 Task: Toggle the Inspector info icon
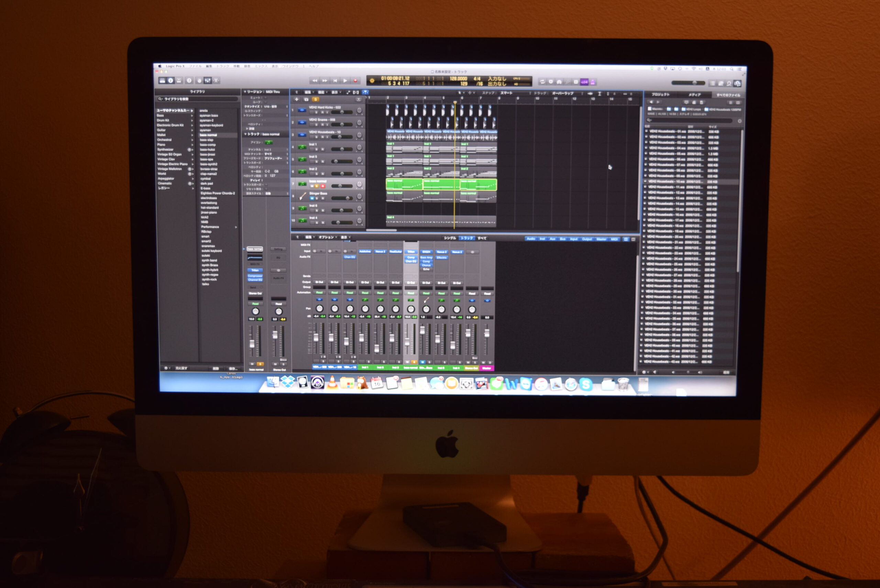pyautogui.click(x=170, y=81)
